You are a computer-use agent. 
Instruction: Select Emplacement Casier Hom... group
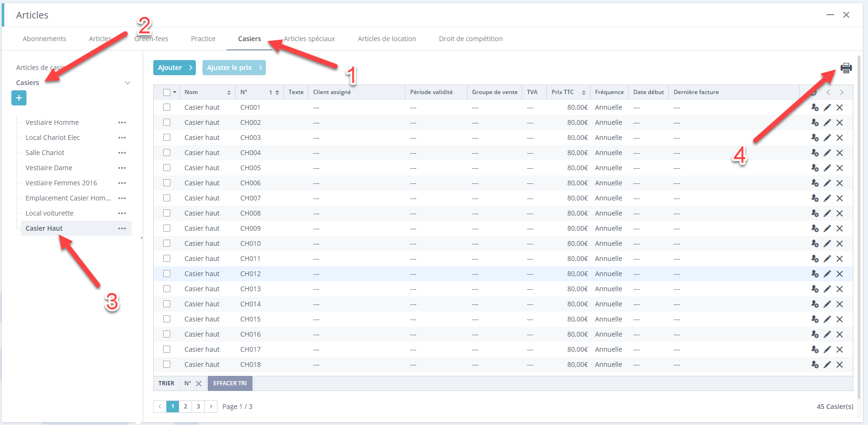pos(68,198)
